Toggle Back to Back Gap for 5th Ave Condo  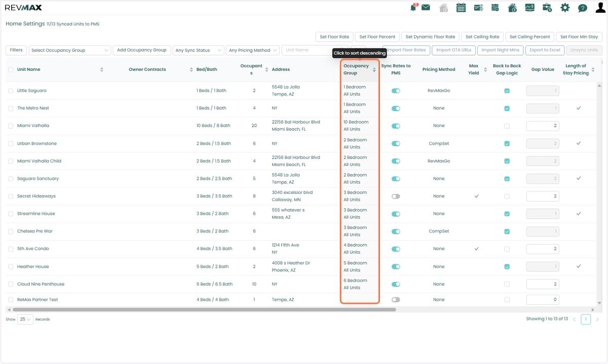[507, 249]
